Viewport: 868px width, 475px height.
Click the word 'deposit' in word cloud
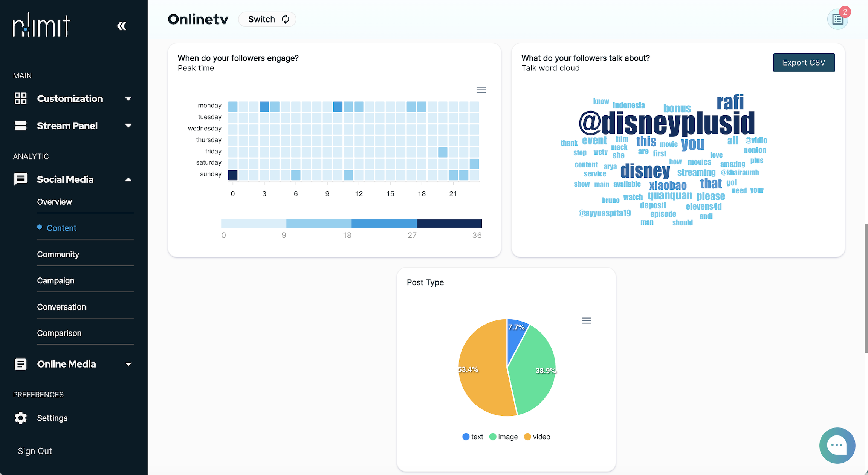pyautogui.click(x=653, y=205)
